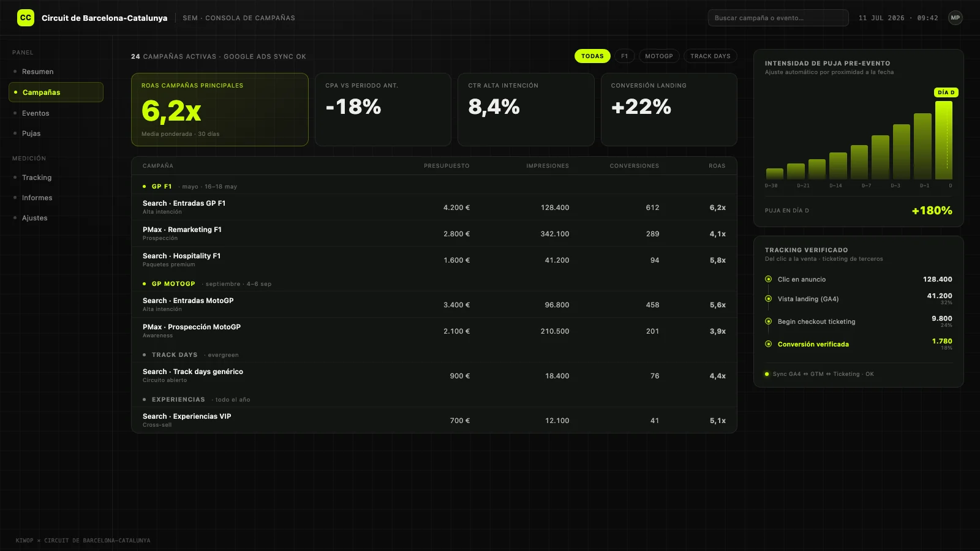Select the TODAS filter pill
Viewport: 980px width, 551px height.
(x=592, y=56)
